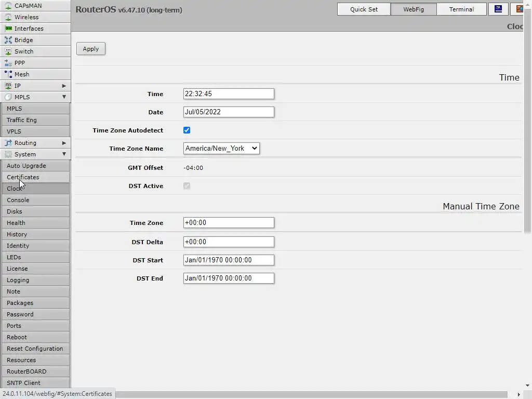Click the Interfaces icon in sidebar
The height and width of the screenshot is (399, 532).
pyautogui.click(x=8, y=29)
